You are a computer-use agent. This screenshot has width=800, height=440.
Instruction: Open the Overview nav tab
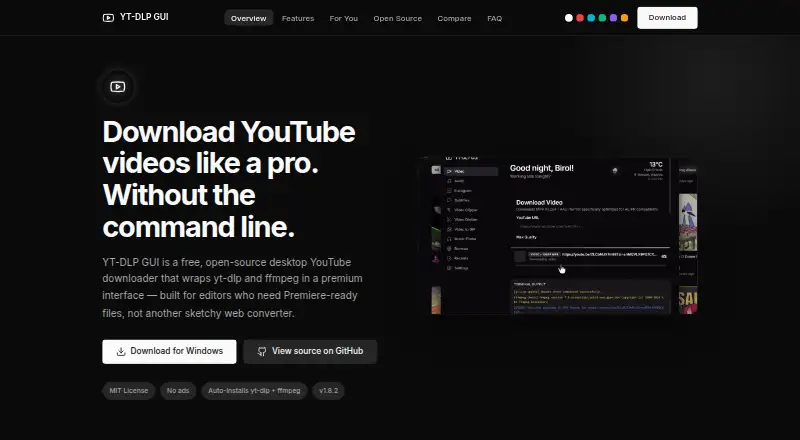pyautogui.click(x=248, y=18)
